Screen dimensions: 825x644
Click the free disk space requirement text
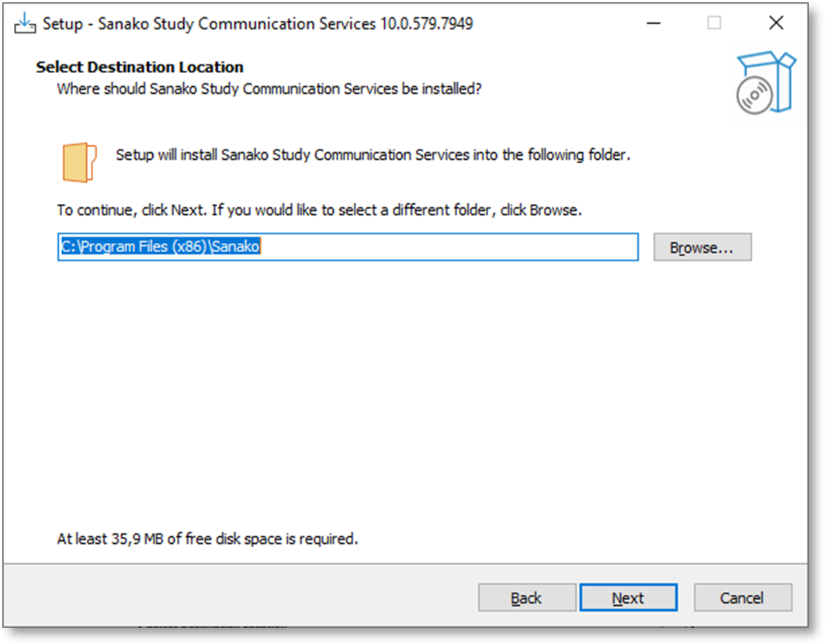[207, 538]
